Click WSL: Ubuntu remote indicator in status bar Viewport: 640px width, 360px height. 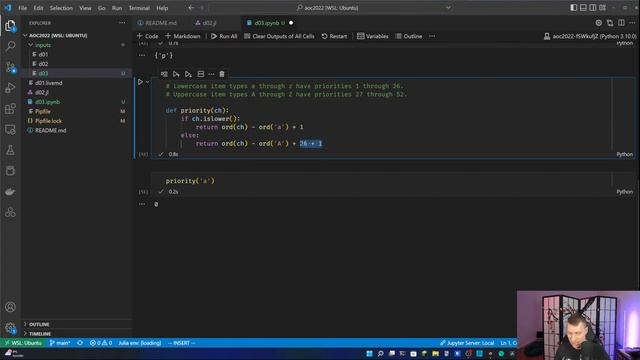click(23, 343)
